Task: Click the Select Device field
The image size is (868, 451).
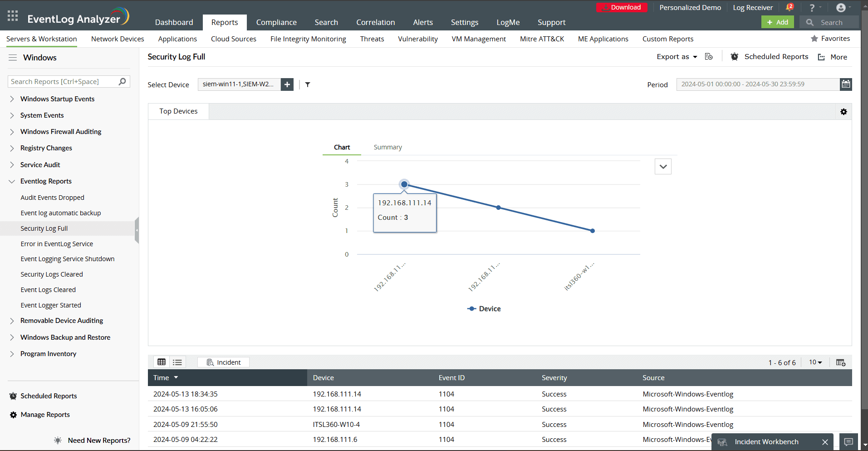Action: coord(240,84)
